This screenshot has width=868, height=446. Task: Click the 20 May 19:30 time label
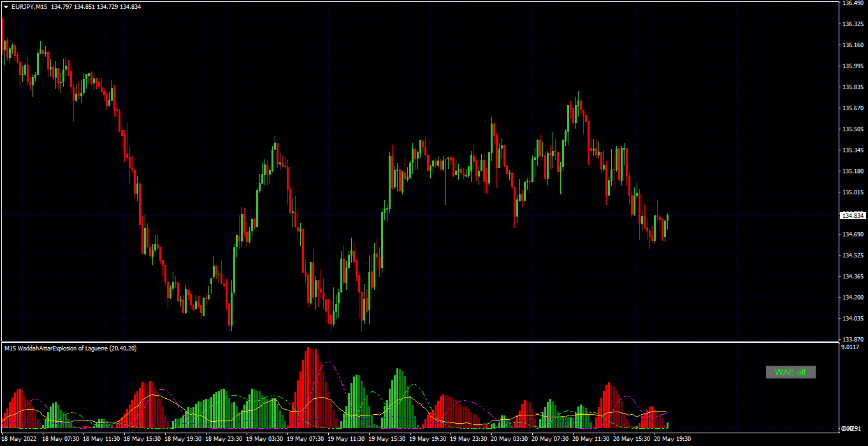tap(672, 439)
